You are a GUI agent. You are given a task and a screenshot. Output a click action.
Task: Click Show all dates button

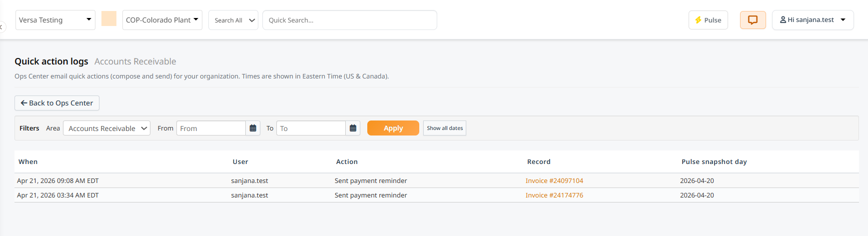click(445, 128)
